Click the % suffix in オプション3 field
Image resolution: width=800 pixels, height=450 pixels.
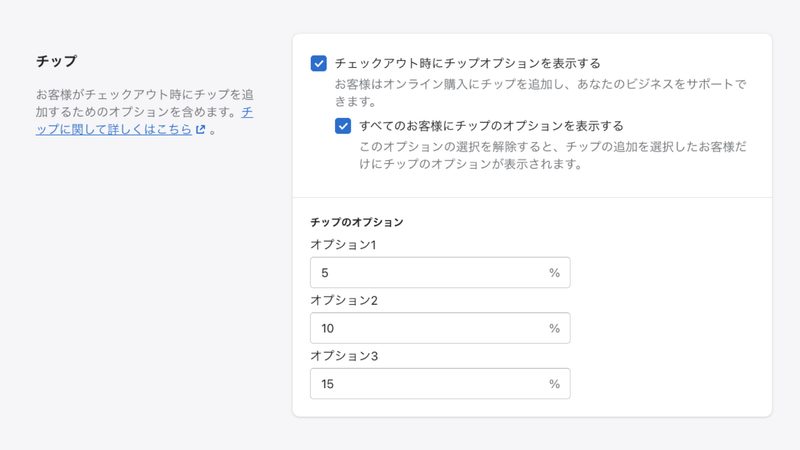coord(555,384)
